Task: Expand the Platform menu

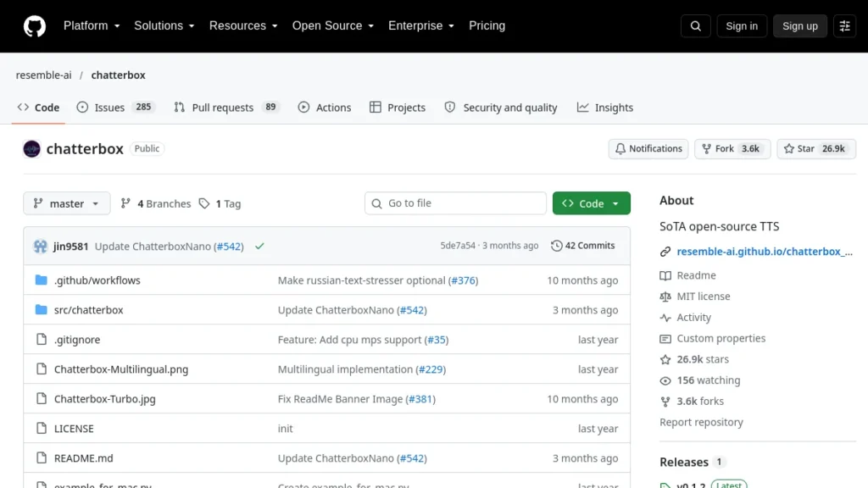Action: pos(92,26)
